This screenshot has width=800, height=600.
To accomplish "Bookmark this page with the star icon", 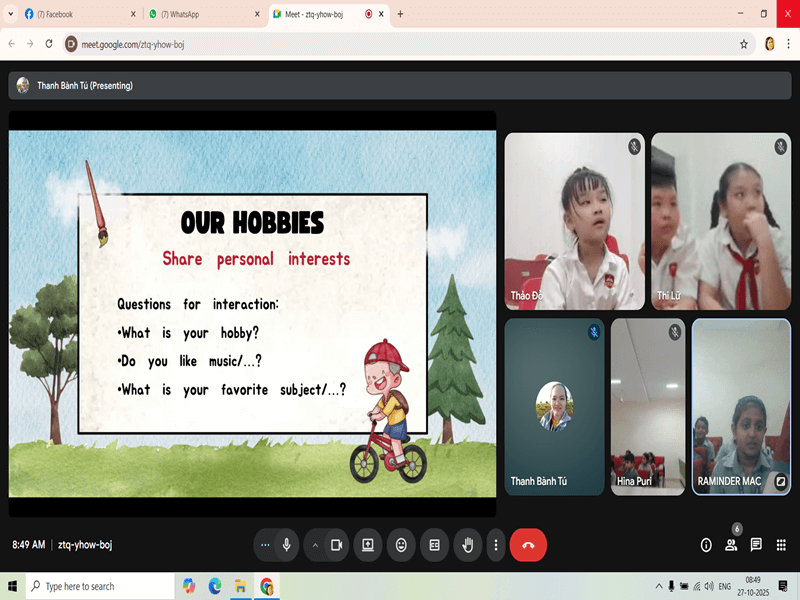I will (x=744, y=44).
